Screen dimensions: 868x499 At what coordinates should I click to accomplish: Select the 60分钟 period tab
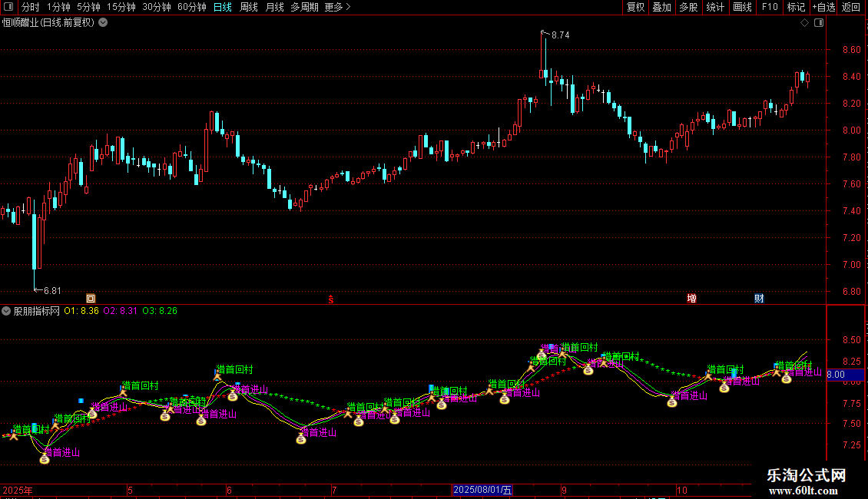[192, 7]
